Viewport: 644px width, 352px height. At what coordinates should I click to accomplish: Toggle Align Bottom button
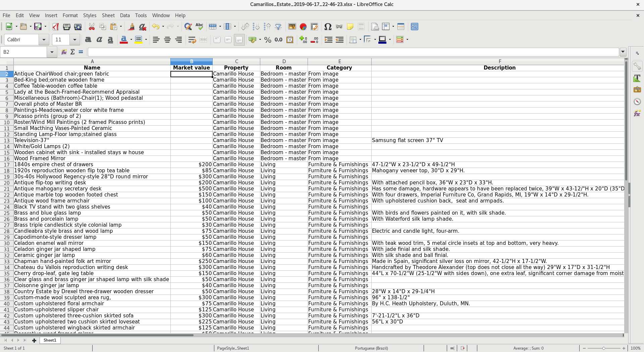tap(239, 40)
